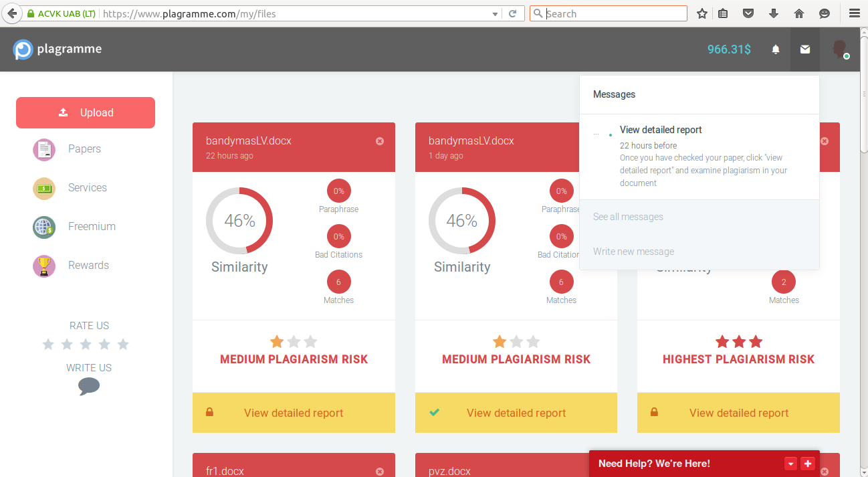This screenshot has width=868, height=477.
Task: Rate us four stars
Action: pyautogui.click(x=104, y=345)
